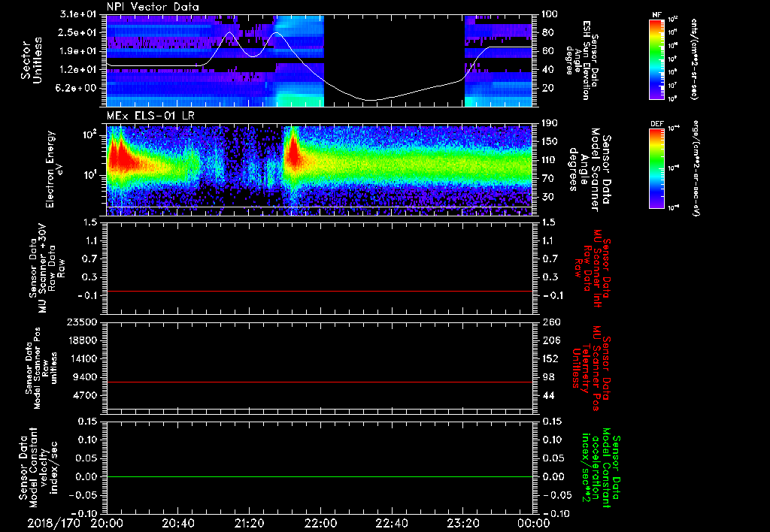Click the "44" telemetry axis value
Viewport: 770px width, 532px height.
[x=547, y=395]
